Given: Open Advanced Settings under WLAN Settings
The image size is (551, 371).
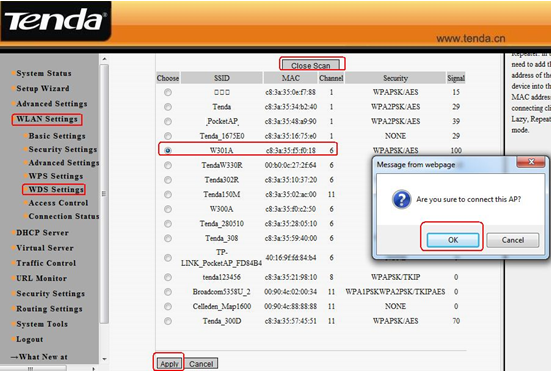Looking at the screenshot, I should click(x=64, y=163).
